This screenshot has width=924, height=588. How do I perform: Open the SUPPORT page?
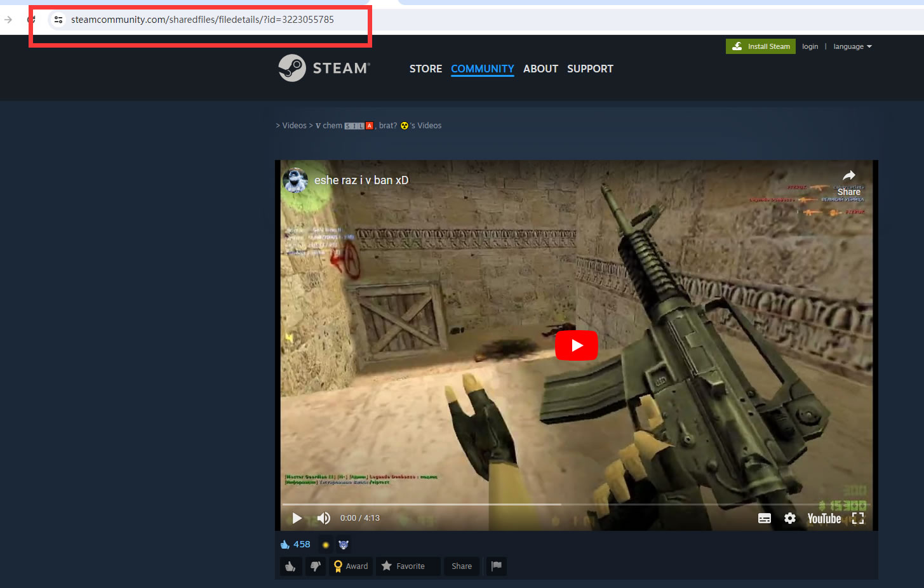[590, 69]
